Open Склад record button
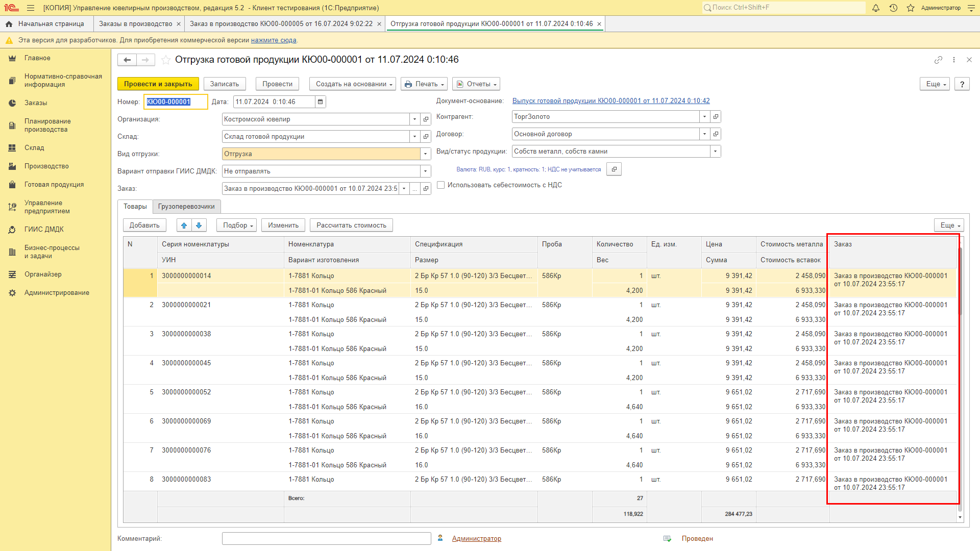 pyautogui.click(x=426, y=137)
